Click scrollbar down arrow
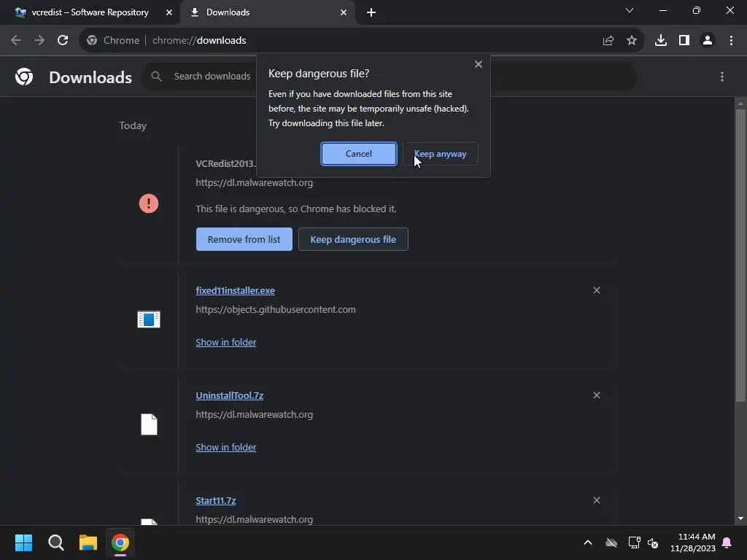Screen dimensions: 747x560 (740, 518)
